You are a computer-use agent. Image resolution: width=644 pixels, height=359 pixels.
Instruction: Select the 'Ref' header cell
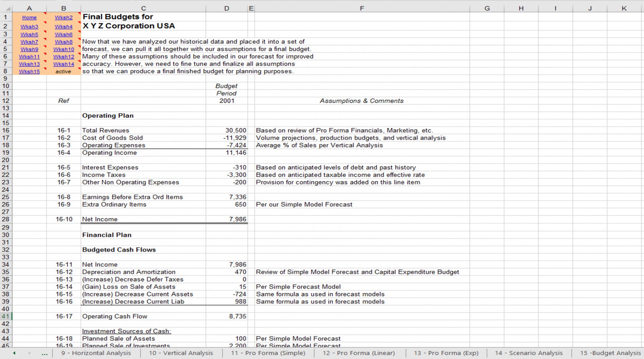pos(63,101)
